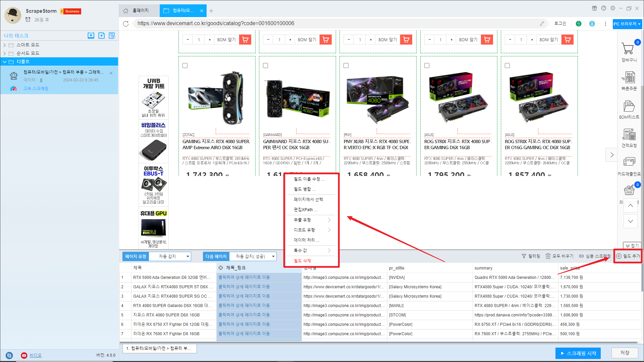Open the PC 브라우저 mode dropdown

tap(627, 24)
